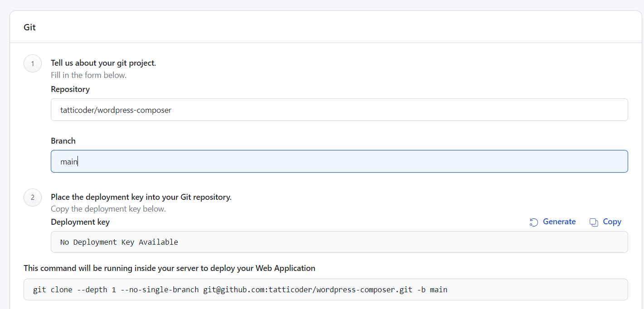This screenshot has width=644, height=309.
Task: Click the Generate refresh icon
Action: (534, 222)
